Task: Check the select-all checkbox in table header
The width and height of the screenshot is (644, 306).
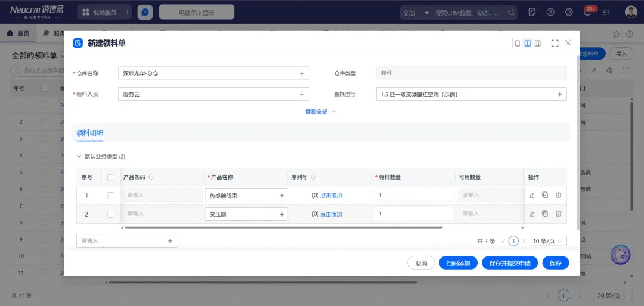Action: pyautogui.click(x=111, y=177)
